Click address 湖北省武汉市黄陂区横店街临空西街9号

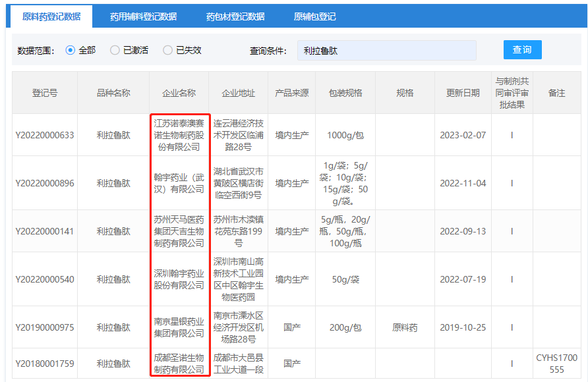[x=238, y=183]
